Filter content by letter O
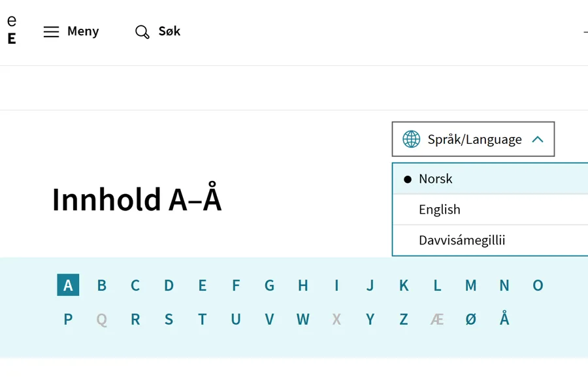588x392 pixels. [x=538, y=286]
